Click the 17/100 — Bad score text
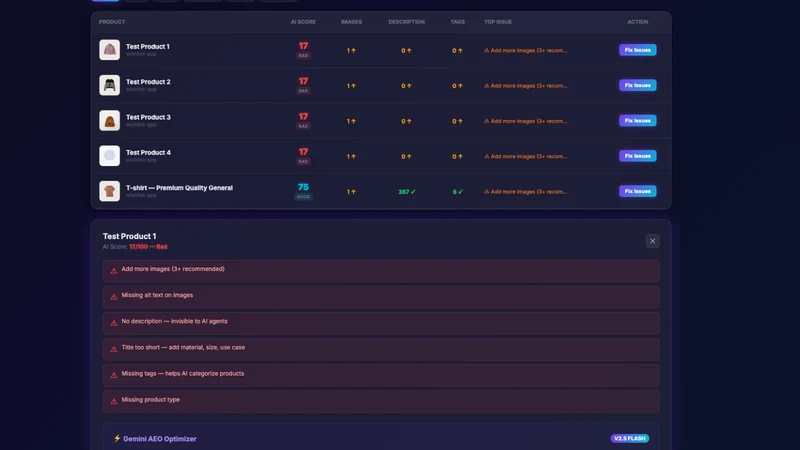 pos(148,246)
